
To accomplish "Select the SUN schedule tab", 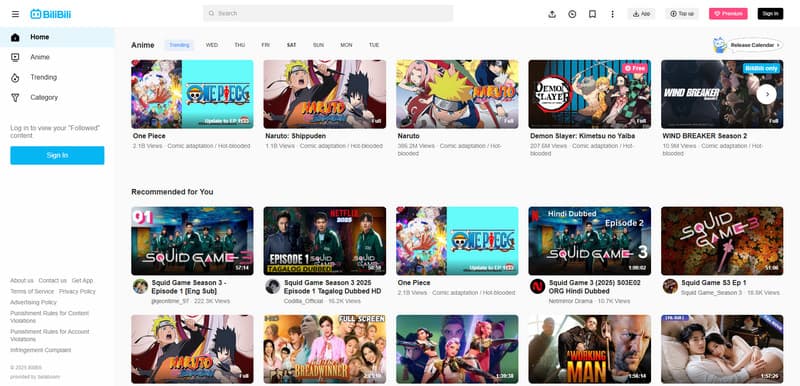I will click(318, 45).
